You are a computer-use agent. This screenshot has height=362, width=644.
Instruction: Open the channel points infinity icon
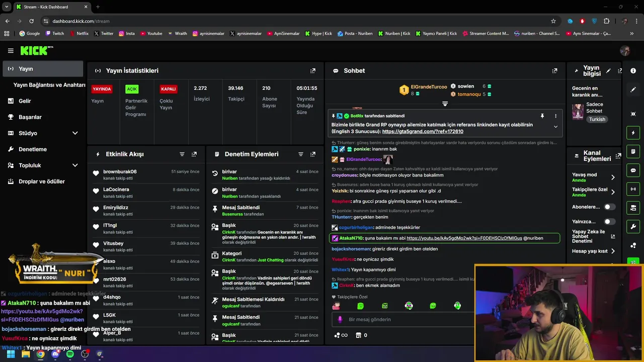341,335
